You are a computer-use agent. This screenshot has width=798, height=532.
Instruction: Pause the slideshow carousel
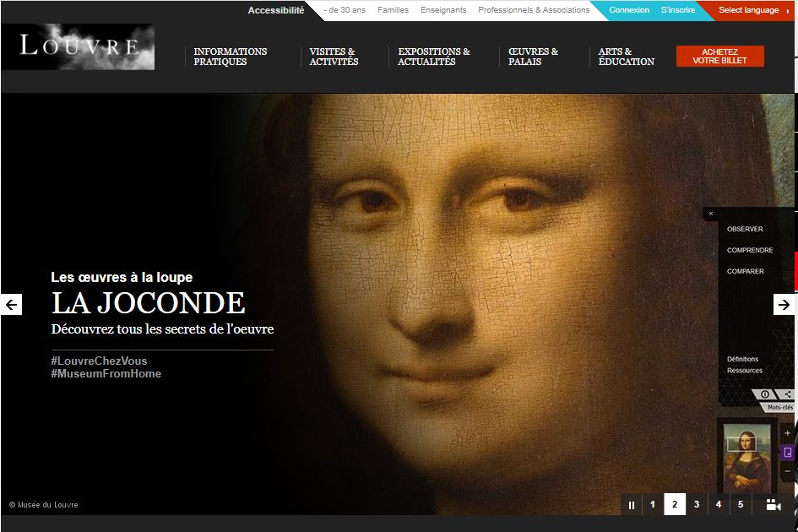(631, 505)
